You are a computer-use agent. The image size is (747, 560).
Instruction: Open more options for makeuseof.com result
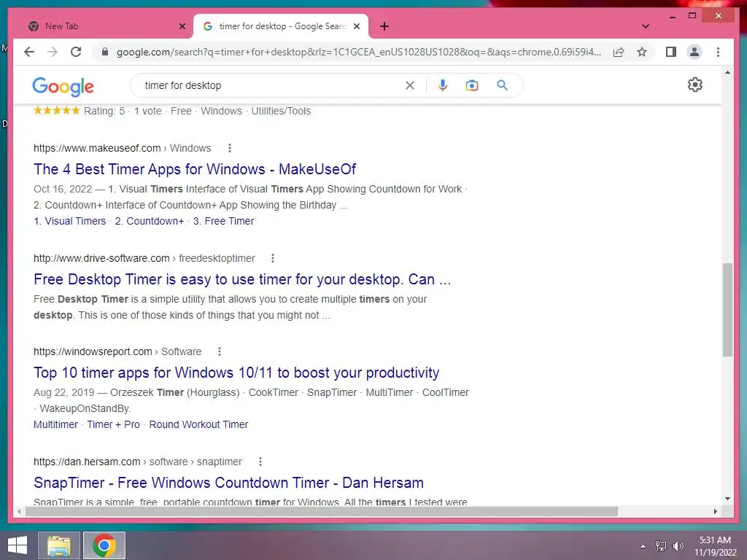point(230,148)
